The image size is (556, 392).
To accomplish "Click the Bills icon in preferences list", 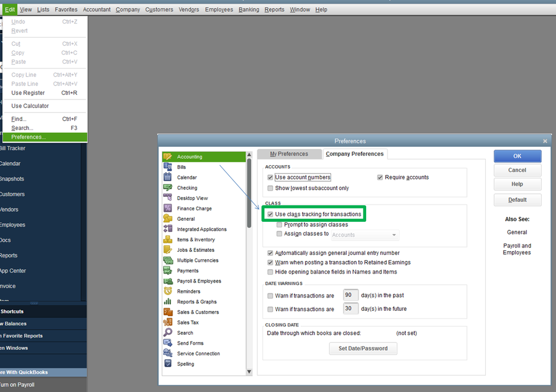I will [168, 167].
